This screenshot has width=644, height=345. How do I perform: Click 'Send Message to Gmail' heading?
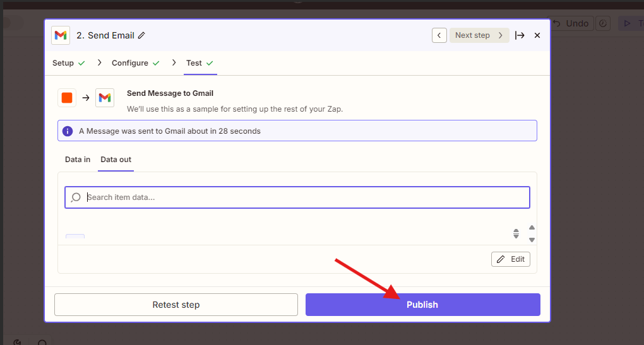point(170,93)
